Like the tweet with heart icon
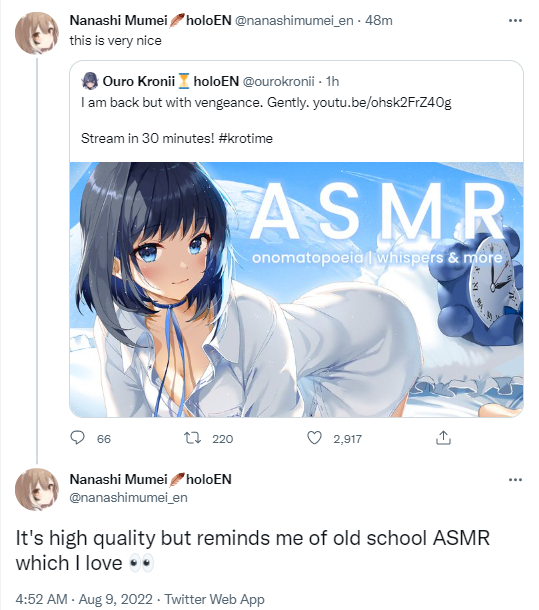 (x=314, y=438)
